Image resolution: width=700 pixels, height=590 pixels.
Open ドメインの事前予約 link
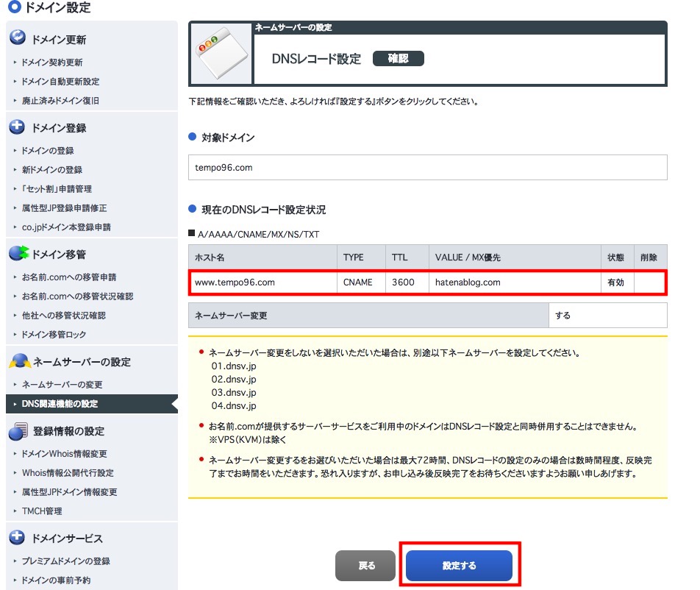pyautogui.click(x=56, y=580)
